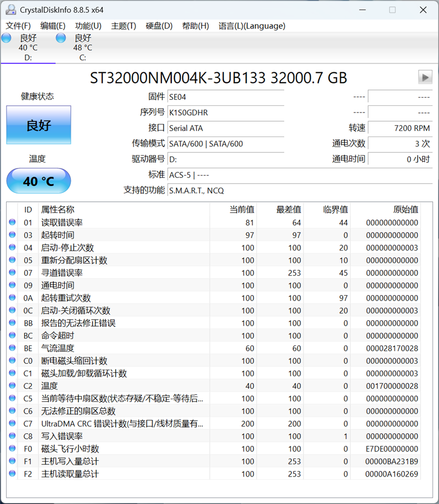Click the health status dot above drive C:
The height and width of the screenshot is (504, 439).
point(59,38)
